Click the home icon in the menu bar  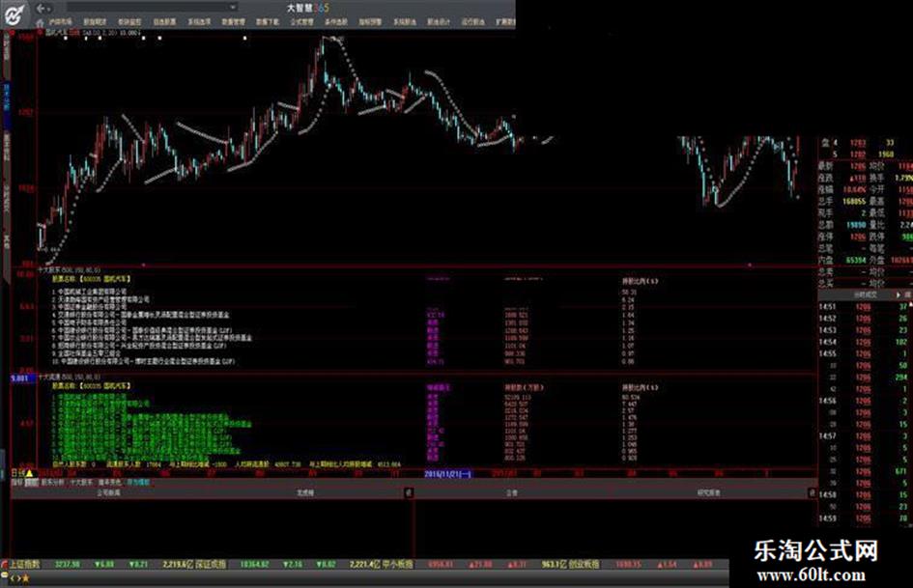click(x=40, y=22)
